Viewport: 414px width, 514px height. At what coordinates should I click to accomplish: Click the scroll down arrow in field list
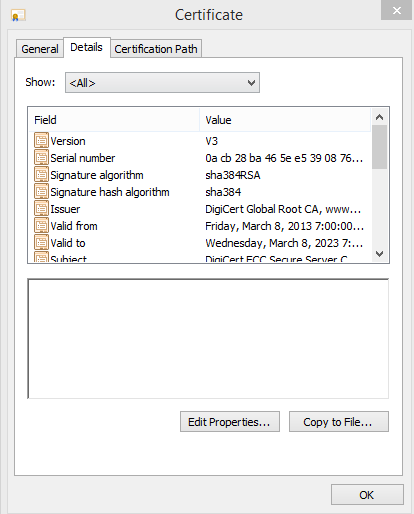(x=379, y=254)
